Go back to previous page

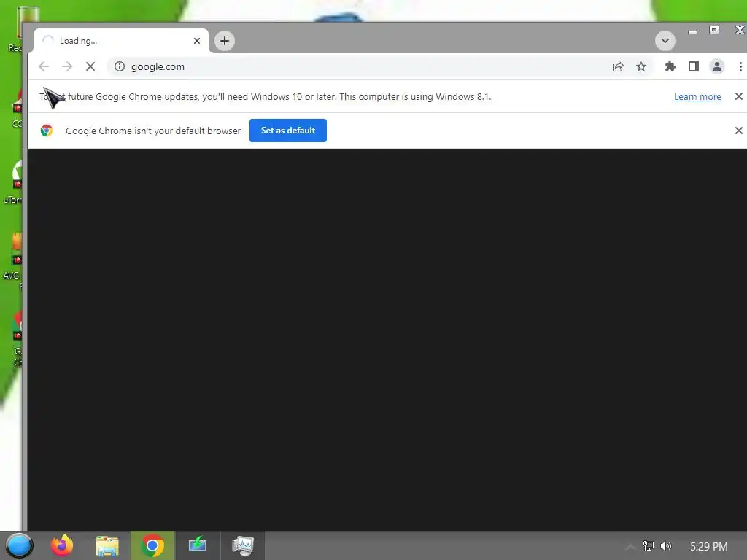point(44,66)
